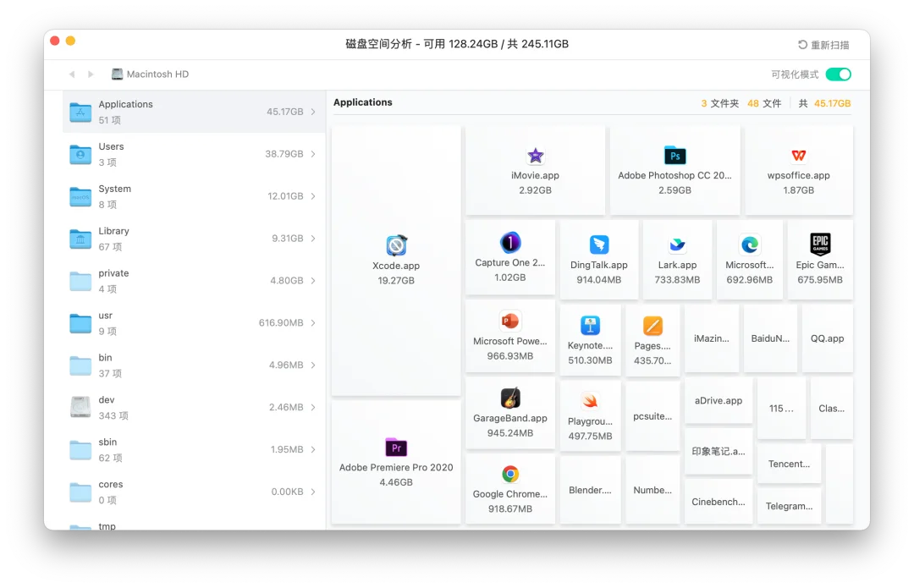This screenshot has height=588, width=914.
Task: Click the 38.79GB size of Users
Action: [284, 154]
